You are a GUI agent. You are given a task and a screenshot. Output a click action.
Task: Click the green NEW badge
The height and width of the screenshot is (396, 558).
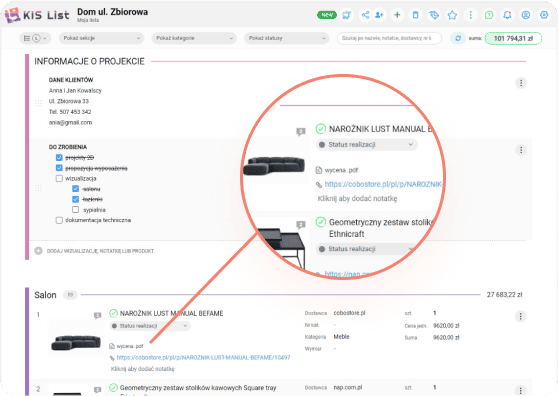pos(327,15)
